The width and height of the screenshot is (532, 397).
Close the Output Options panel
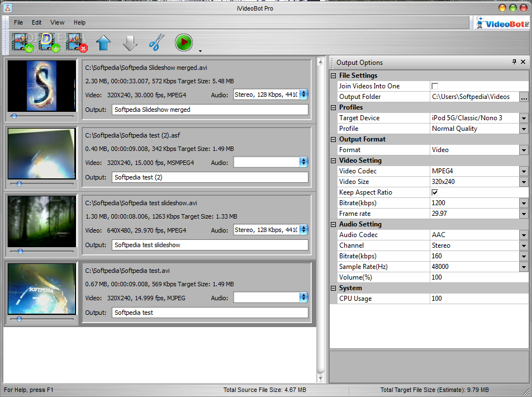pyautogui.click(x=523, y=62)
